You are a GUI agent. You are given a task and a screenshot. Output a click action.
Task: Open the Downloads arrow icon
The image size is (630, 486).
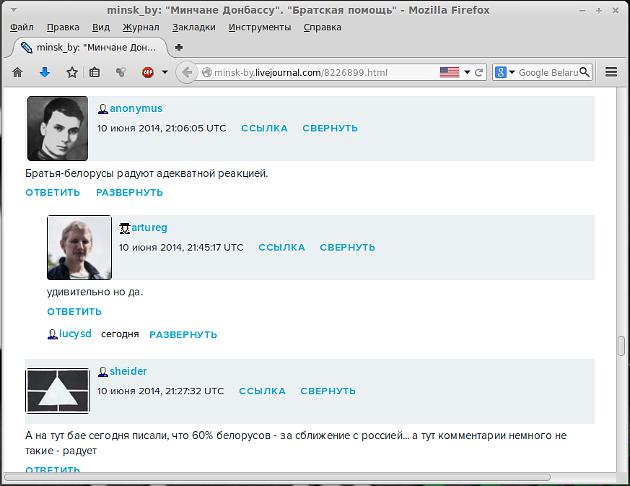pos(44,72)
